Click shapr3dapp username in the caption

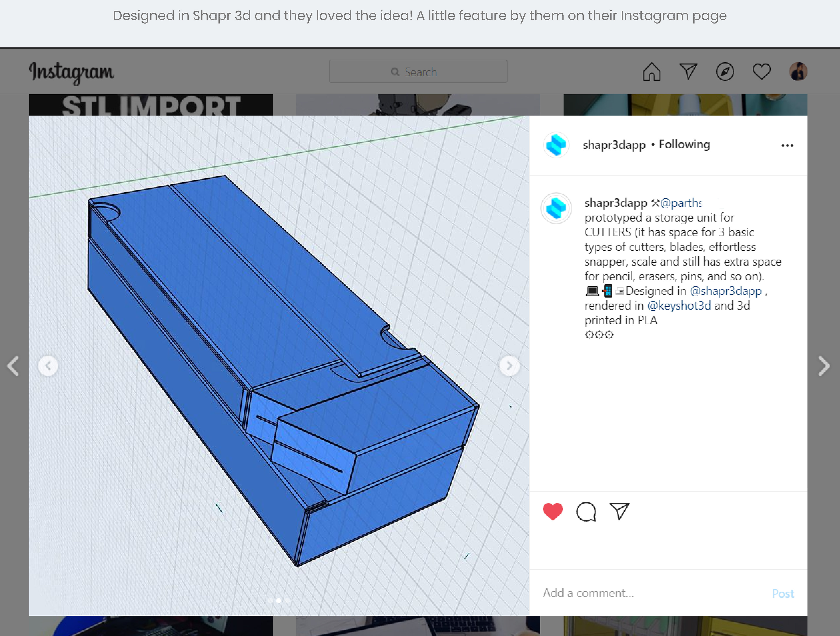[x=616, y=203]
